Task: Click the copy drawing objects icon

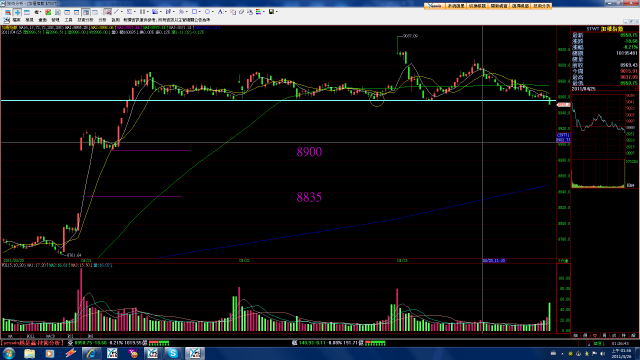Action: click(x=233, y=12)
